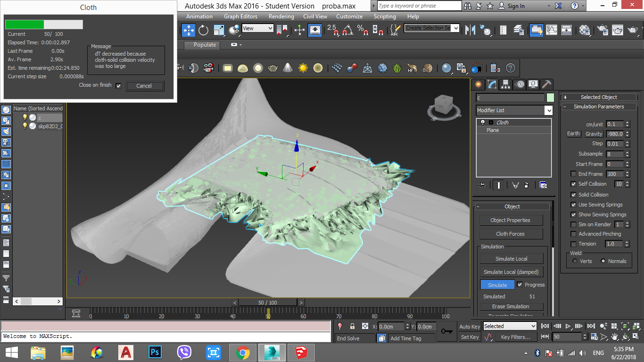Screen dimensions: 644x362
Task: Enable Advanced Pinching checkbox
Action: (573, 234)
